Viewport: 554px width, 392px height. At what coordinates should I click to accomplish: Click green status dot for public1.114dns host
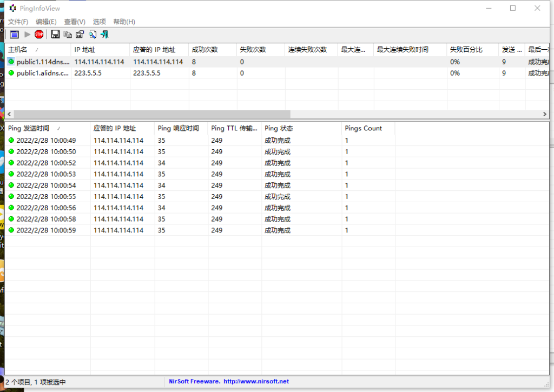pyautogui.click(x=11, y=62)
